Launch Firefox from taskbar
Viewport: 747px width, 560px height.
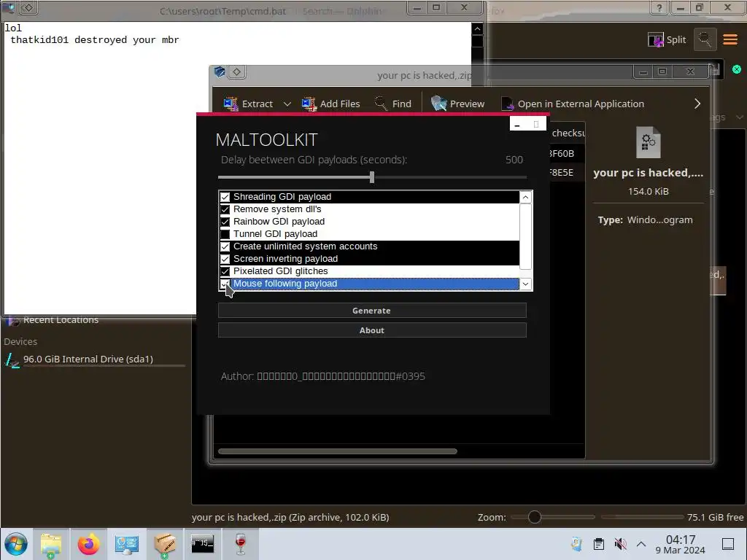pos(88,544)
